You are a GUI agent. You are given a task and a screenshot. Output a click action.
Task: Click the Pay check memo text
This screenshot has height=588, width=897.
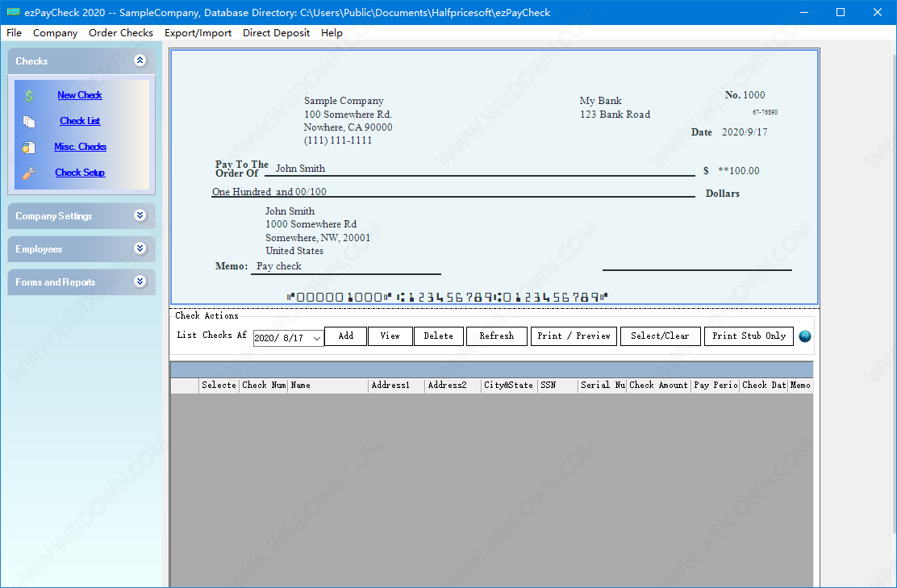pos(278,266)
